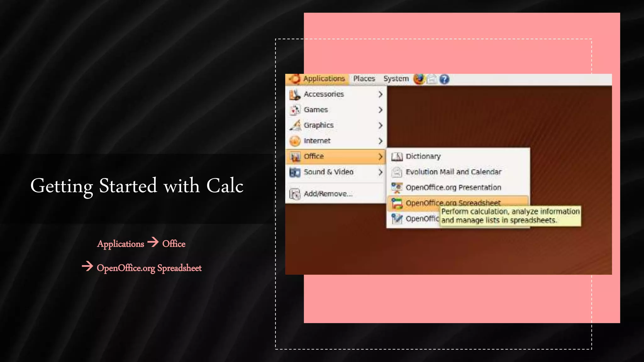Click the Graphics category icon
Image resolution: width=644 pixels, height=362 pixels.
tap(295, 125)
